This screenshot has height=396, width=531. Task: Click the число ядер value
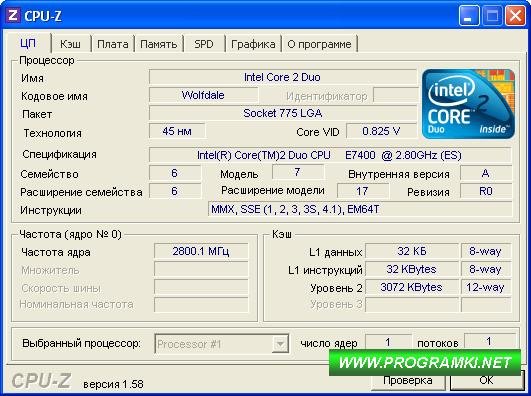point(388,341)
